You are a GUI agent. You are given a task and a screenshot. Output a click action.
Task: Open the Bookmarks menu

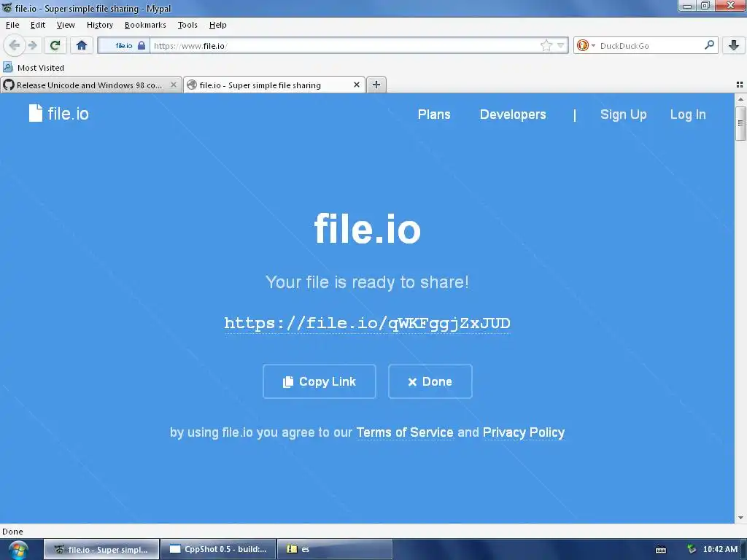pyautogui.click(x=145, y=25)
